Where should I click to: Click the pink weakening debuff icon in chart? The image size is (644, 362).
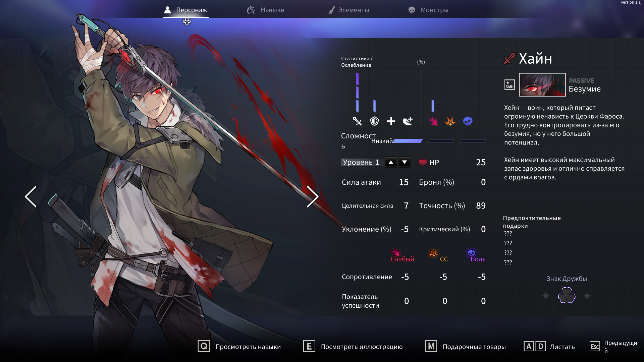tap(433, 121)
